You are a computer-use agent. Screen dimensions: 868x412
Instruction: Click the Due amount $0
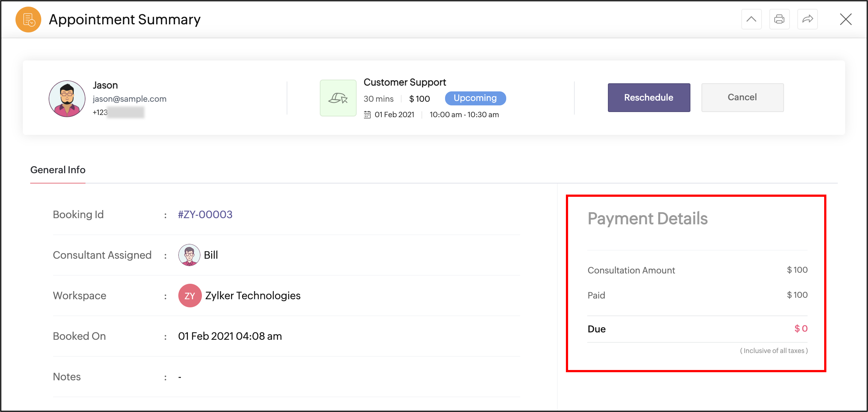pos(801,329)
